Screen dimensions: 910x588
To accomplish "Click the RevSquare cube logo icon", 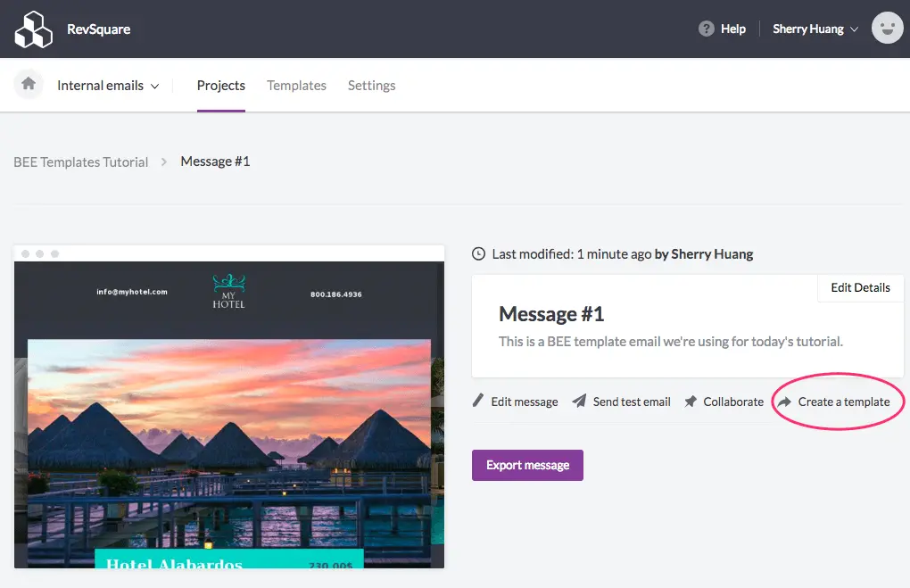I will tap(33, 28).
